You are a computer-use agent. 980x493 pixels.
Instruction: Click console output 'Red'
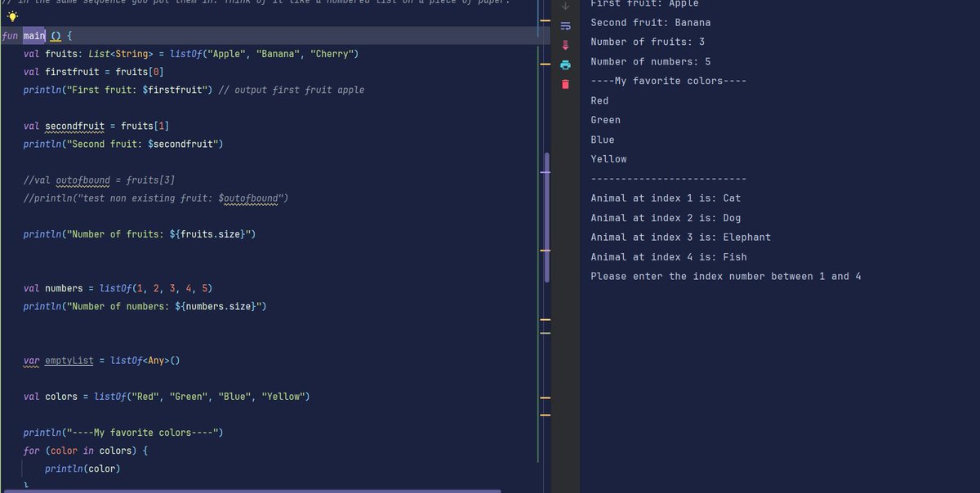[x=599, y=100]
